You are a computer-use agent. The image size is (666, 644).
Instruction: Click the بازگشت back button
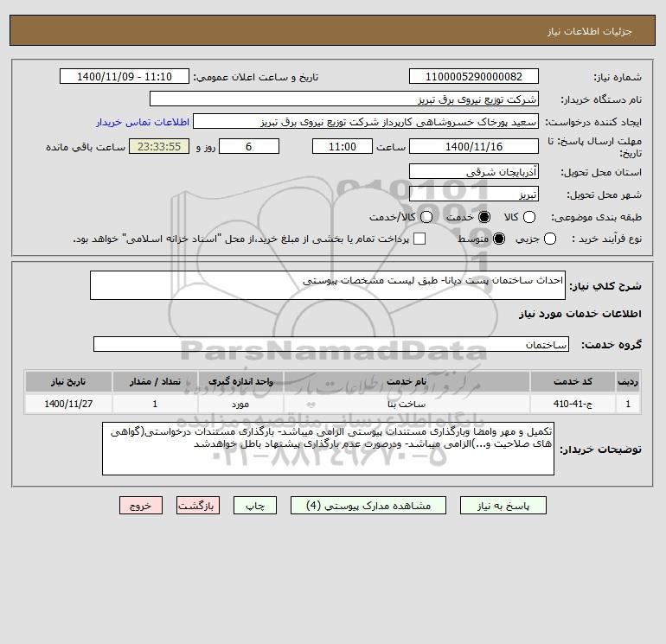coord(198,506)
